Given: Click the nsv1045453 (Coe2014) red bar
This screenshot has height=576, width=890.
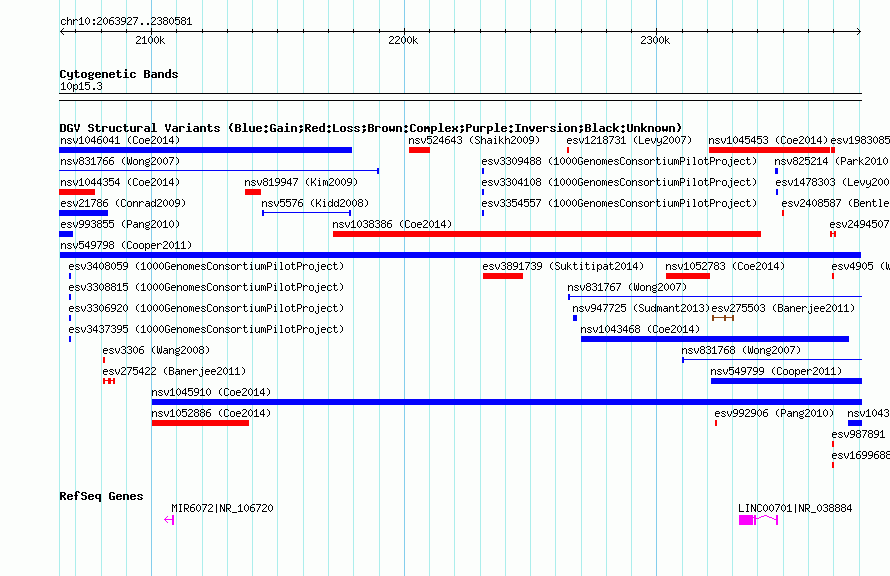Looking at the screenshot, I should coord(770,150).
